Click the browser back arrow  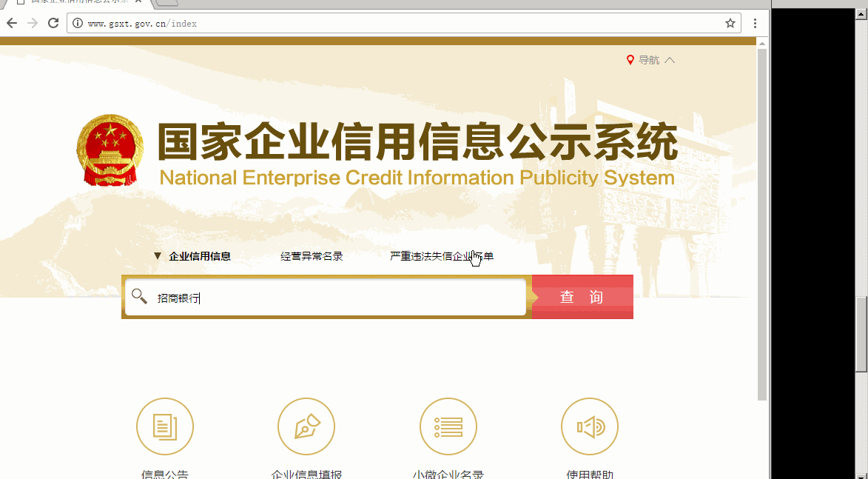(12, 23)
